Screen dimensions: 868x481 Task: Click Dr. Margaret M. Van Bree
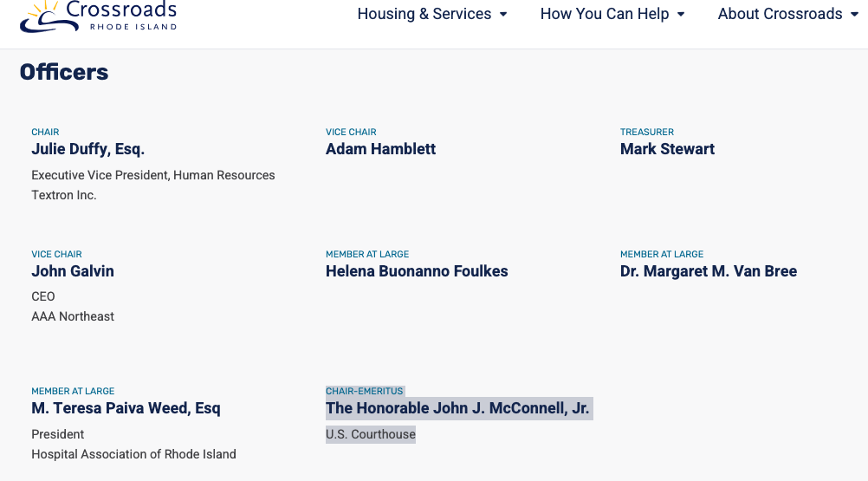coord(709,271)
